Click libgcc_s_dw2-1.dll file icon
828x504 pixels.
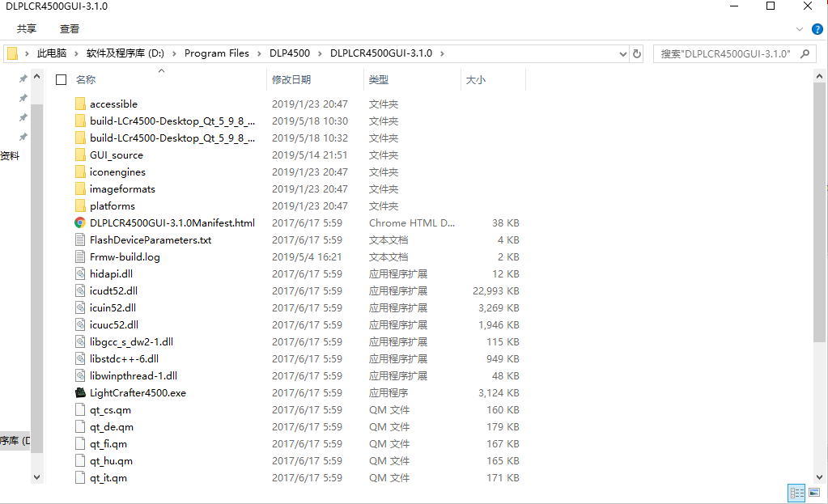click(x=80, y=342)
